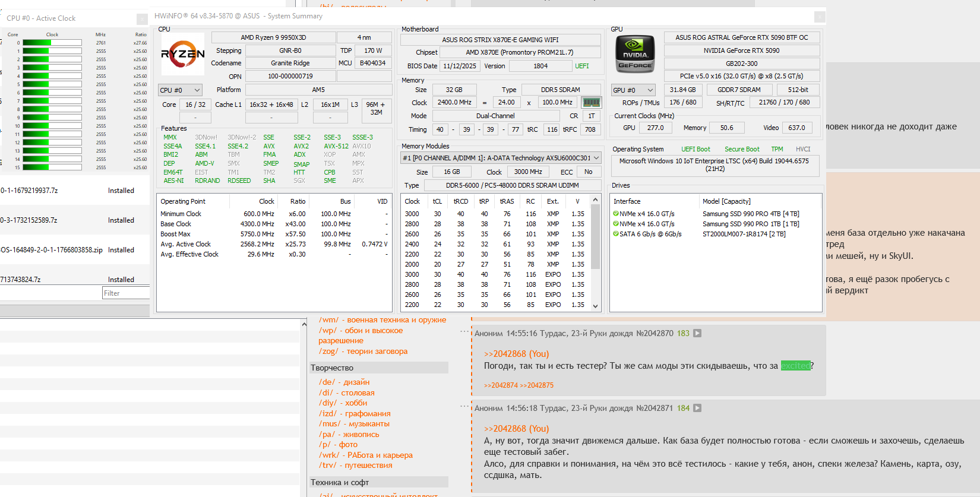Select the 2400 XMP memory timing row
The height and width of the screenshot is (497, 980).
coord(495,244)
